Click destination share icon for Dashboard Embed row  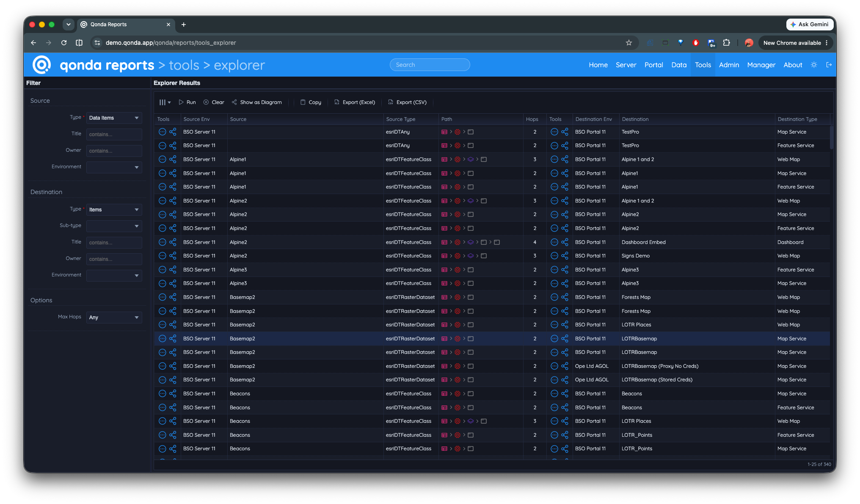pos(565,242)
